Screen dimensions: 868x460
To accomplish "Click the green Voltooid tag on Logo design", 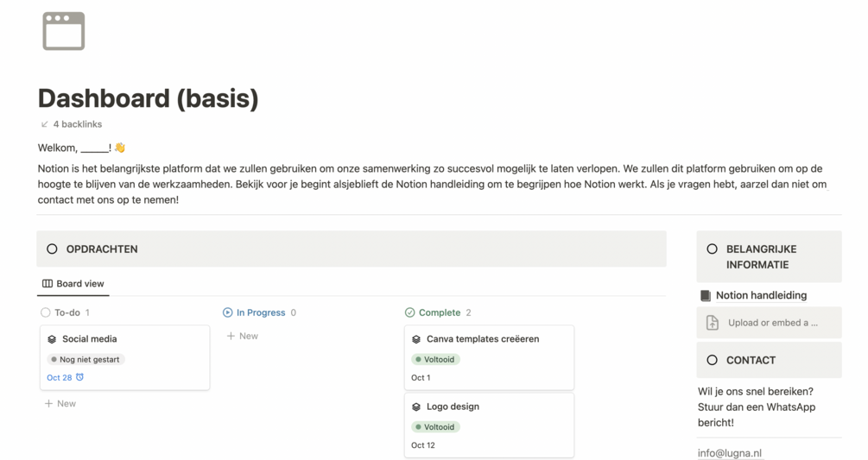I will coord(436,426).
